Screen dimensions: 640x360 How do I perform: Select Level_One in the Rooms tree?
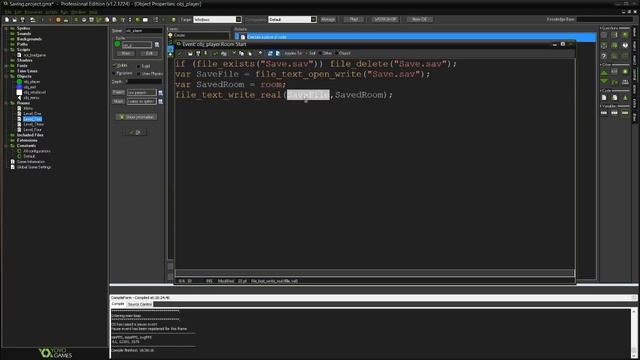click(32, 114)
